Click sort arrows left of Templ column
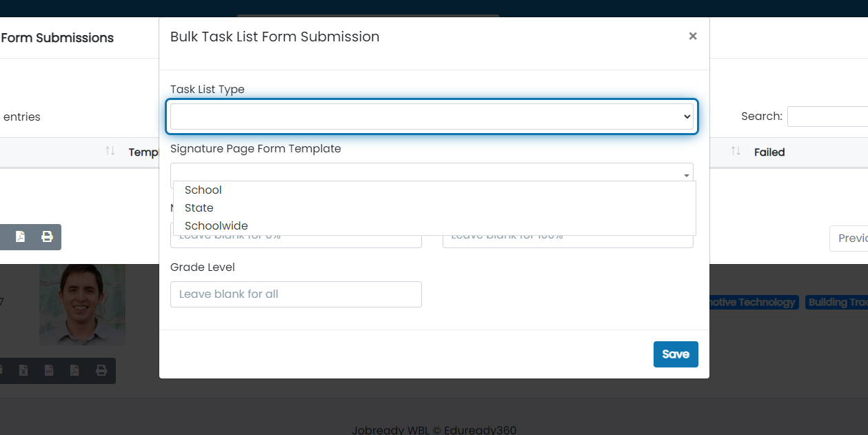868x435 pixels. pyautogui.click(x=110, y=151)
